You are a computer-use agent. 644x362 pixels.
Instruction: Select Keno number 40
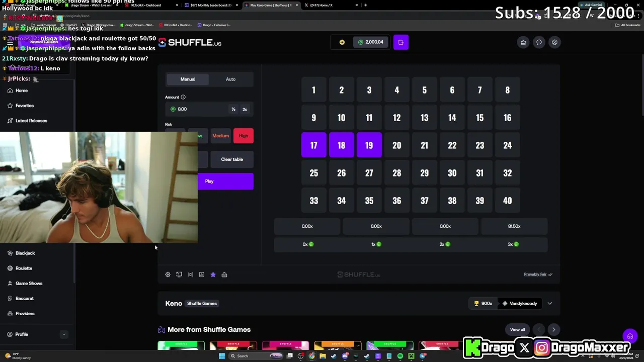[x=508, y=201]
